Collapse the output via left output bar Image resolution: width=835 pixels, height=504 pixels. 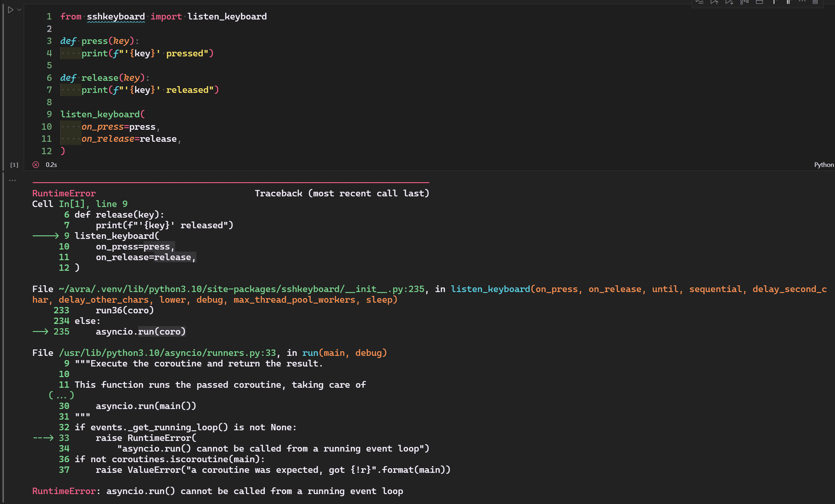(x=3, y=337)
